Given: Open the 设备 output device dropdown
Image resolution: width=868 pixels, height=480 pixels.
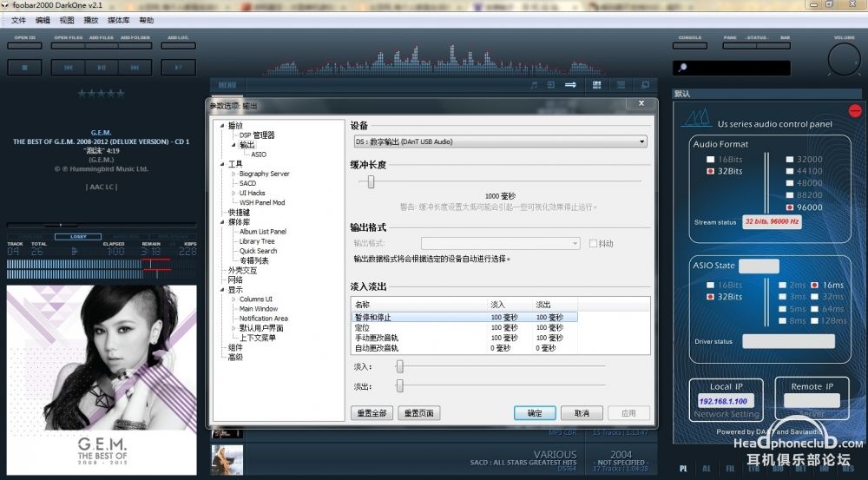Looking at the screenshot, I should [500, 141].
